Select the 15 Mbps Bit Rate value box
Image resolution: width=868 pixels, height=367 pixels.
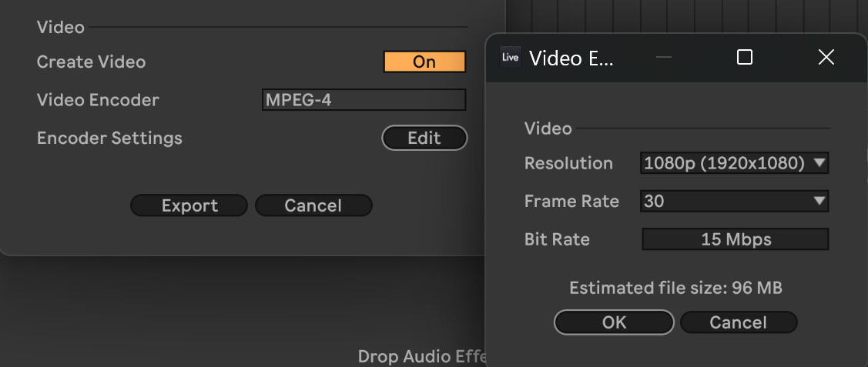pyautogui.click(x=735, y=239)
